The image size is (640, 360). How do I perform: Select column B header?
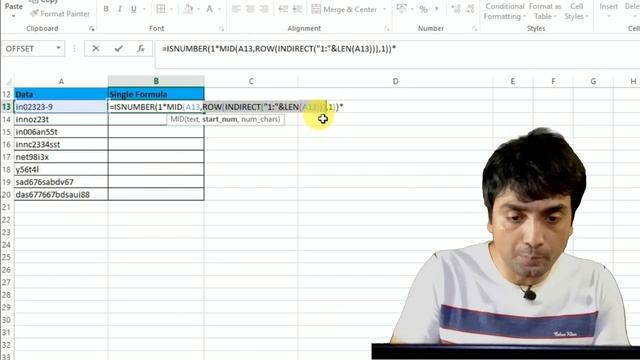156,81
